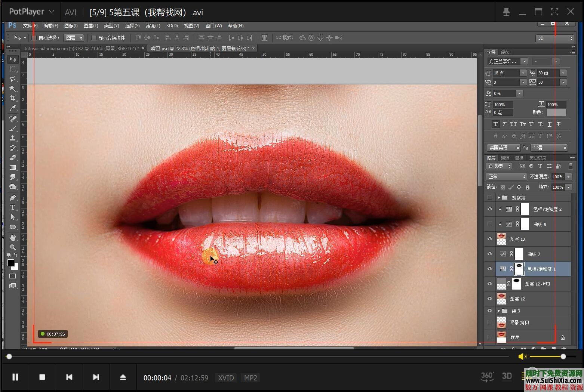Expand the 观察组 layer group
584x392 pixels.
point(498,198)
